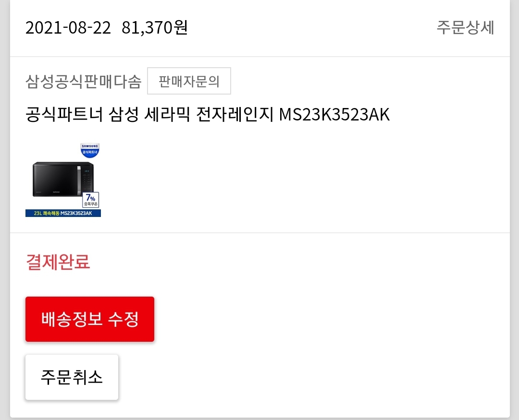The image size is (519, 420).
Task: Visit the seller 삼성공식판매다솜 store name
Action: tap(84, 81)
